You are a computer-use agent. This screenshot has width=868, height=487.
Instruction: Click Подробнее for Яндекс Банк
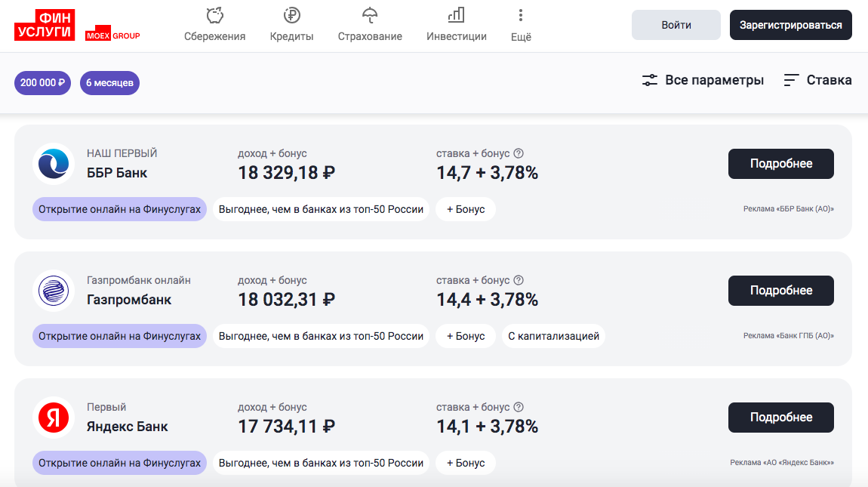point(780,418)
